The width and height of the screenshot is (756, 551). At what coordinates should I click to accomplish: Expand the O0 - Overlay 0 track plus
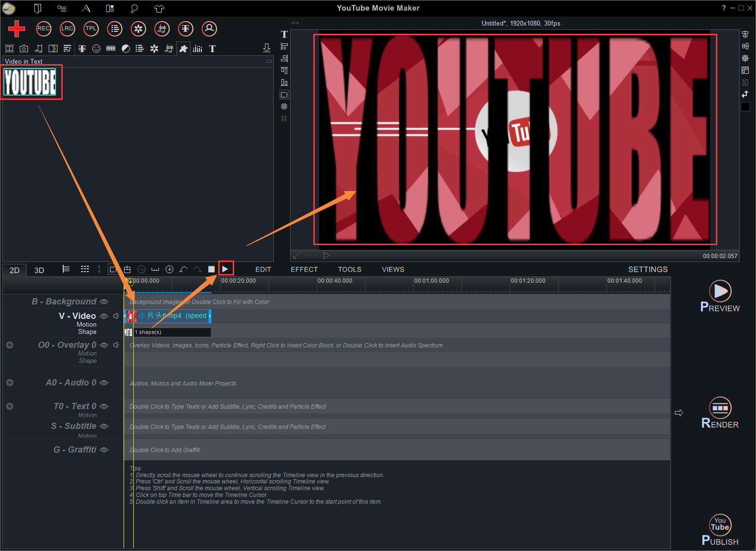point(10,345)
